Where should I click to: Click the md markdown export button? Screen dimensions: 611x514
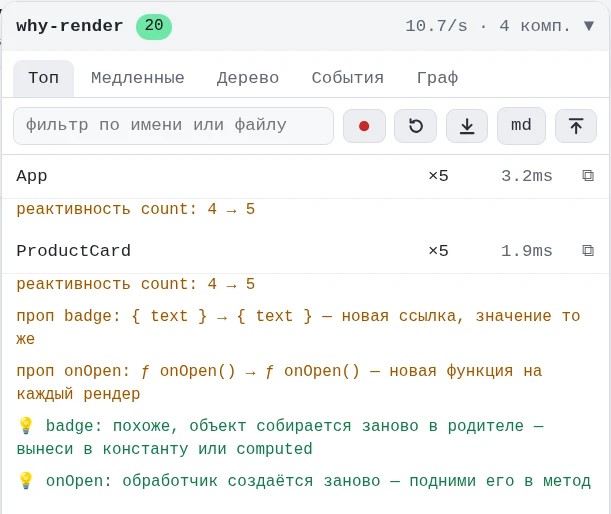click(x=521, y=126)
